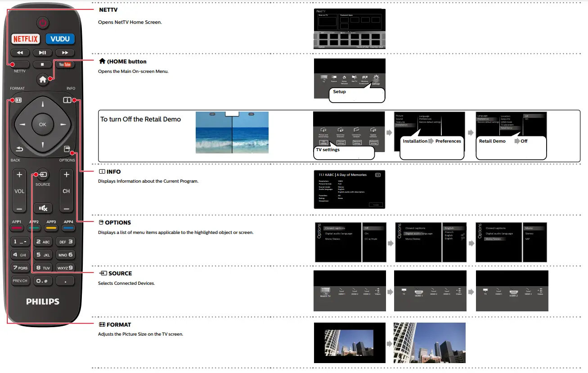Click the PREV.CH key on the remote

pyautogui.click(x=20, y=281)
